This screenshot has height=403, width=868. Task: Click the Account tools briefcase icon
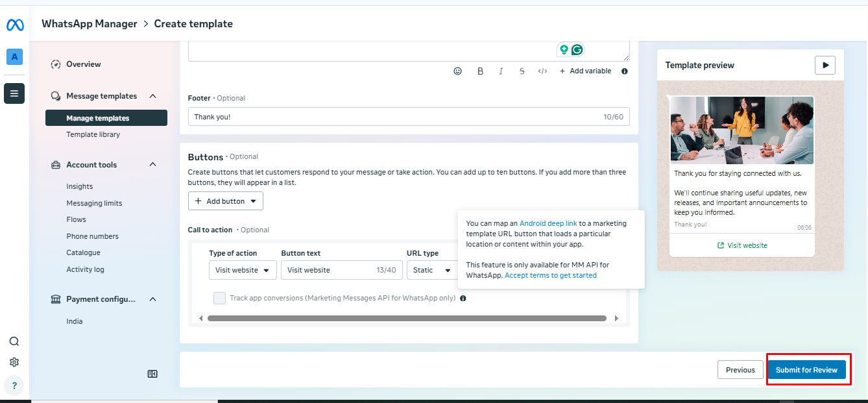56,165
